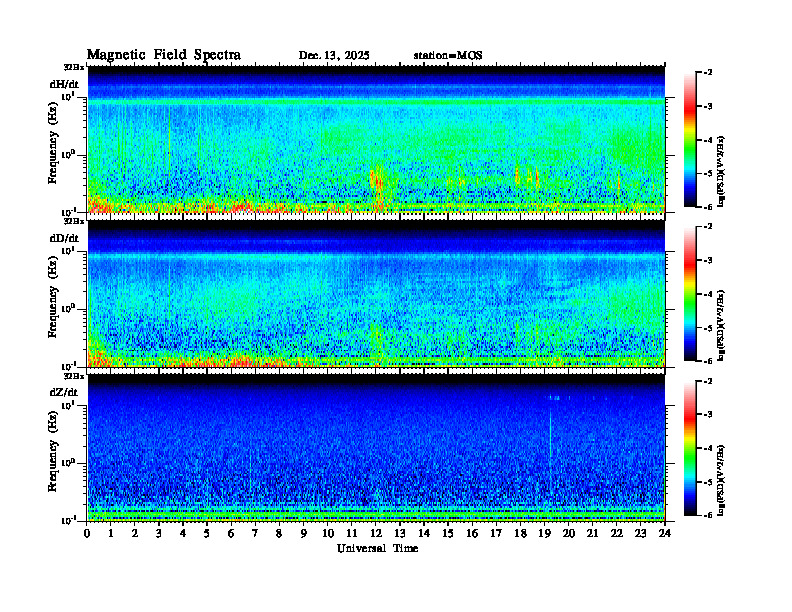
Task: Click hour "2" on the time axis
Action: 135,533
